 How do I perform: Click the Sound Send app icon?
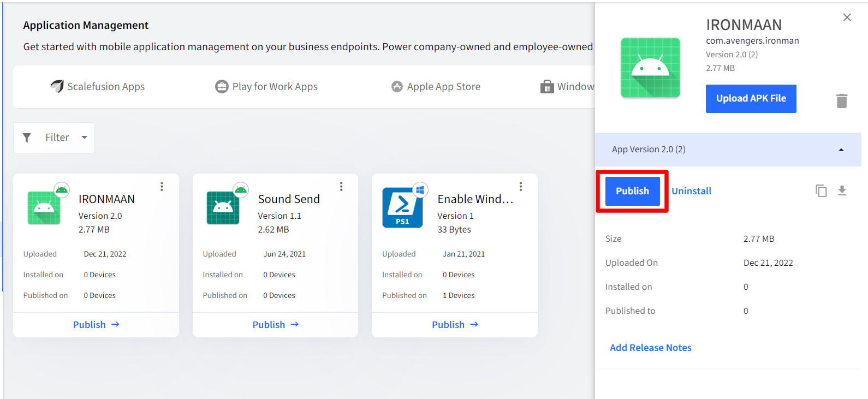tap(223, 208)
